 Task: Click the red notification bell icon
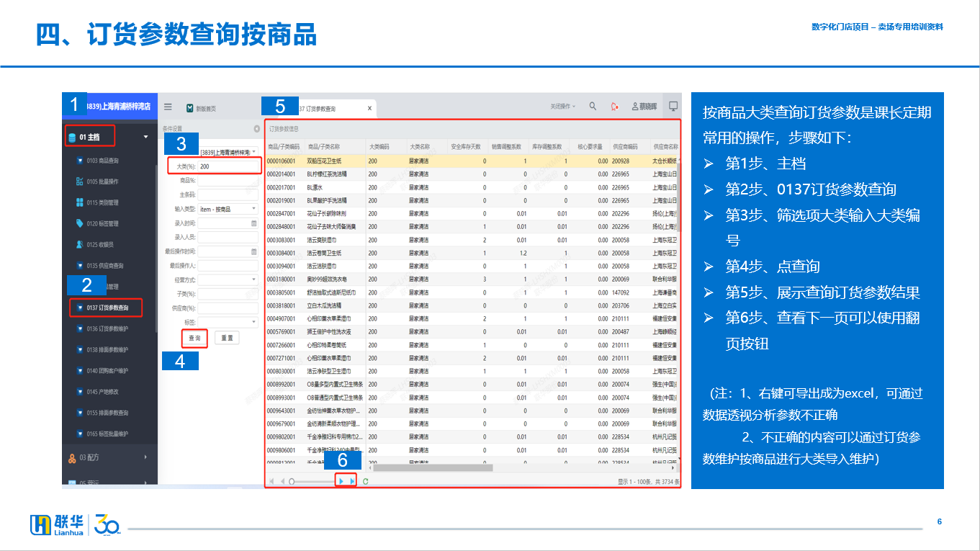point(614,107)
